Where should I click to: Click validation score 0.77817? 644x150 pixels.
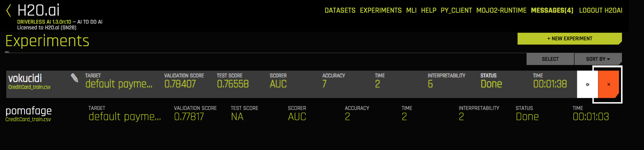pos(189,117)
